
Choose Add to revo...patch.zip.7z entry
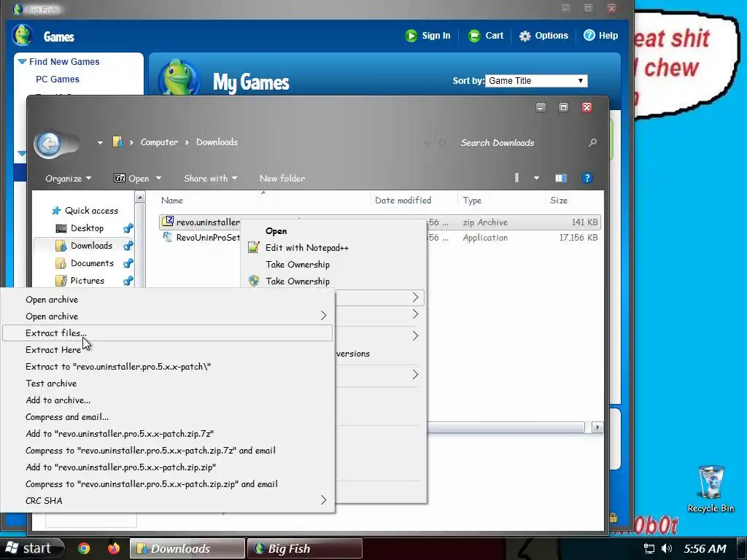point(167,433)
